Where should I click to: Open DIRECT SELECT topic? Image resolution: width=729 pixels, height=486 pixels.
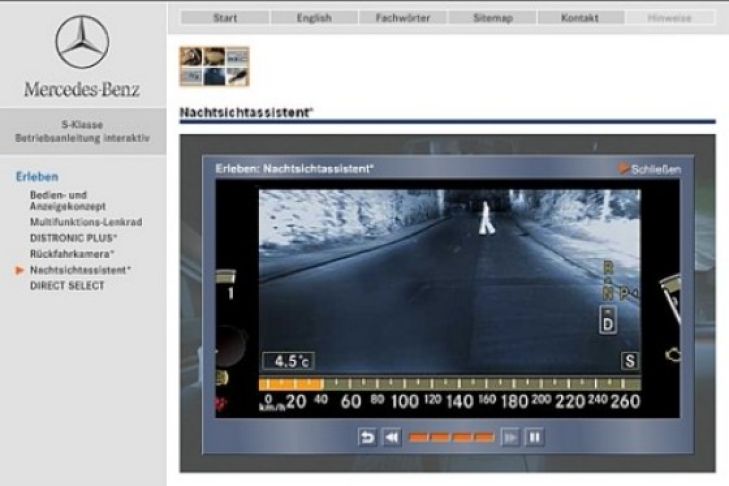(x=67, y=286)
